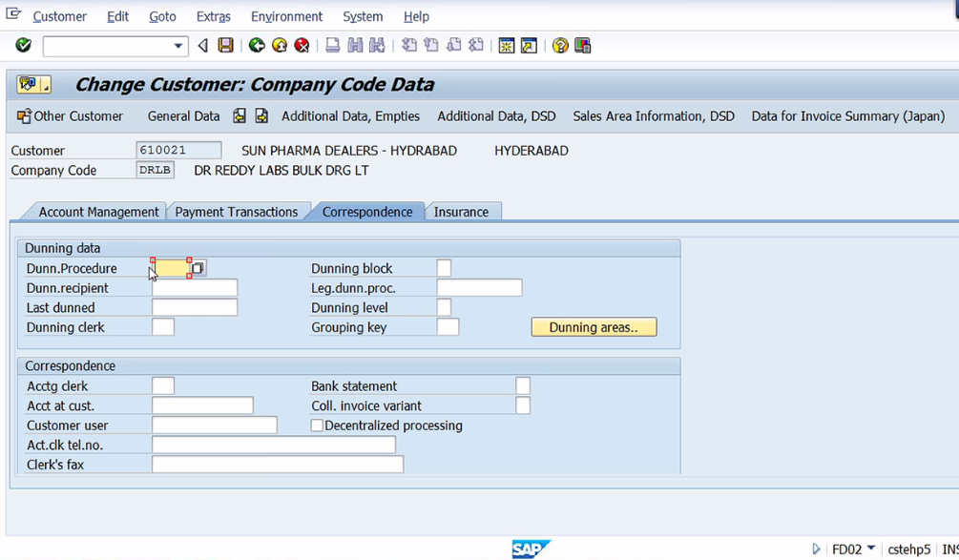Click the Clerk's fax input field
This screenshot has width=959, height=560.
coord(278,464)
